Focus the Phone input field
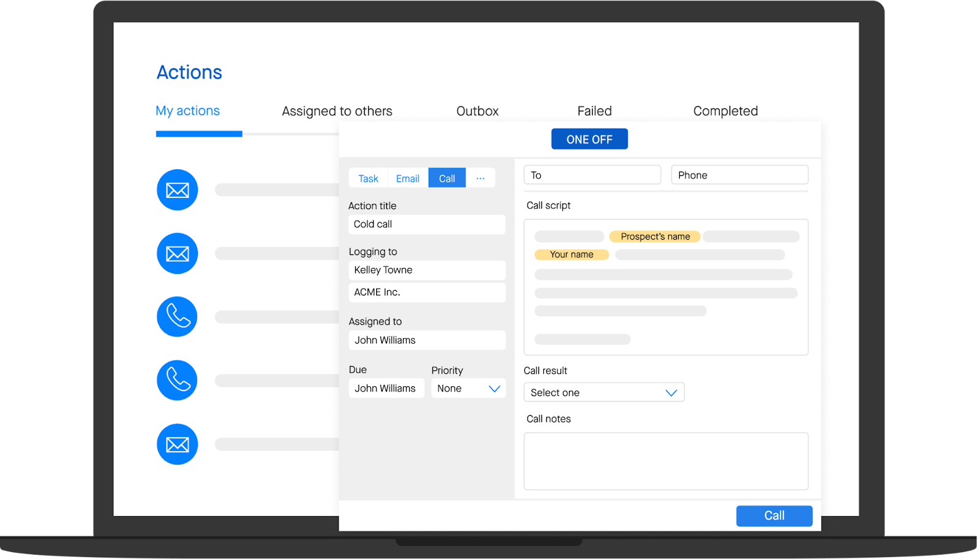 pyautogui.click(x=739, y=175)
